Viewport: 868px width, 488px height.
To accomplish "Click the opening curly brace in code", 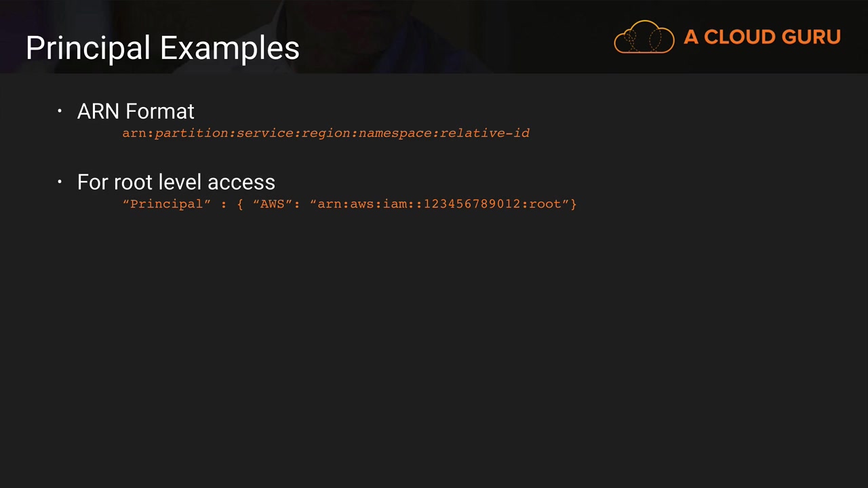I will (240, 204).
